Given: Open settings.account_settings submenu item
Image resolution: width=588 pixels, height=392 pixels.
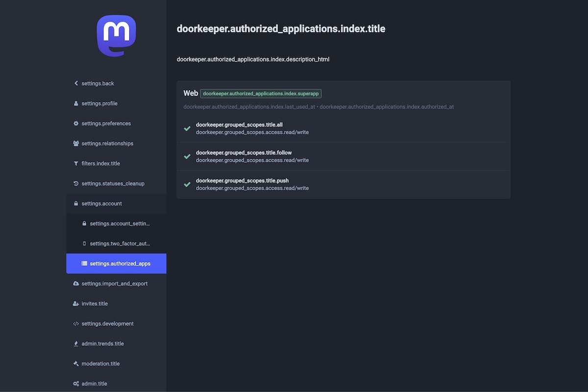Looking at the screenshot, I should point(120,223).
